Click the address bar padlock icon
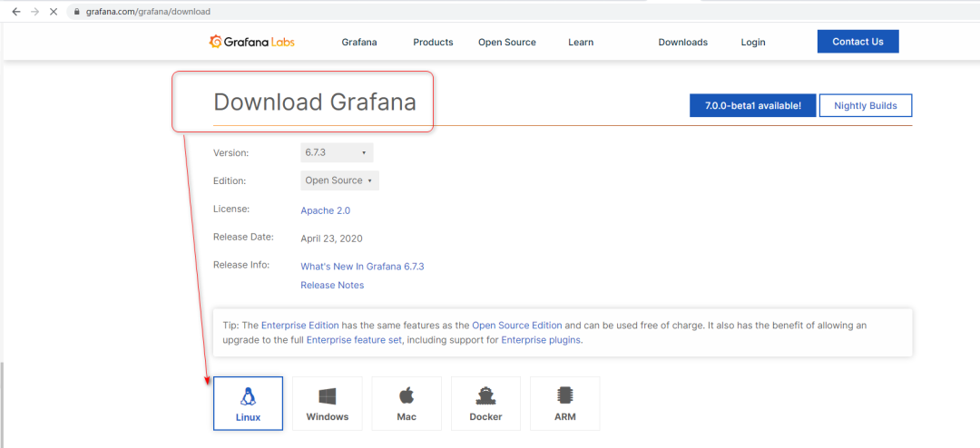 [x=76, y=11]
